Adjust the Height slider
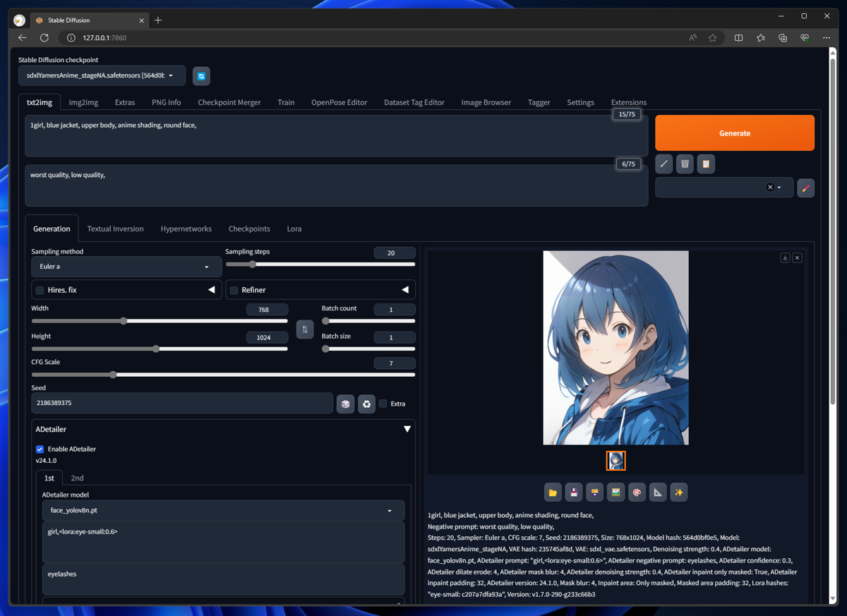 (160, 349)
